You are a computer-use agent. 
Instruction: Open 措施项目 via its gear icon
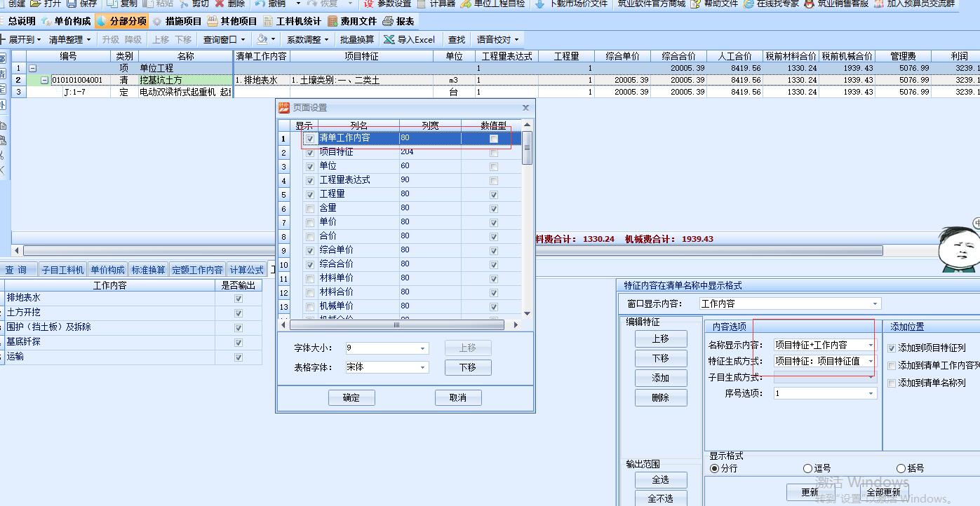pos(157,22)
